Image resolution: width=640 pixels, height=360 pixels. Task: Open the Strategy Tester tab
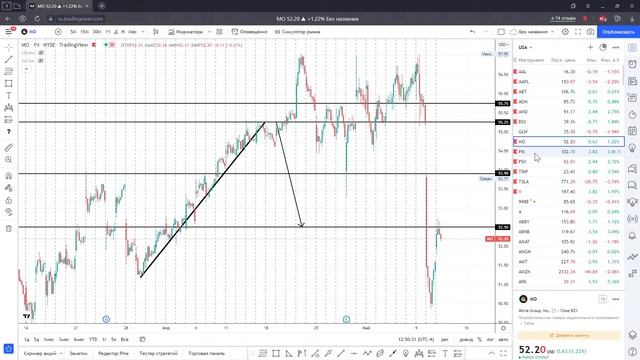point(158,353)
